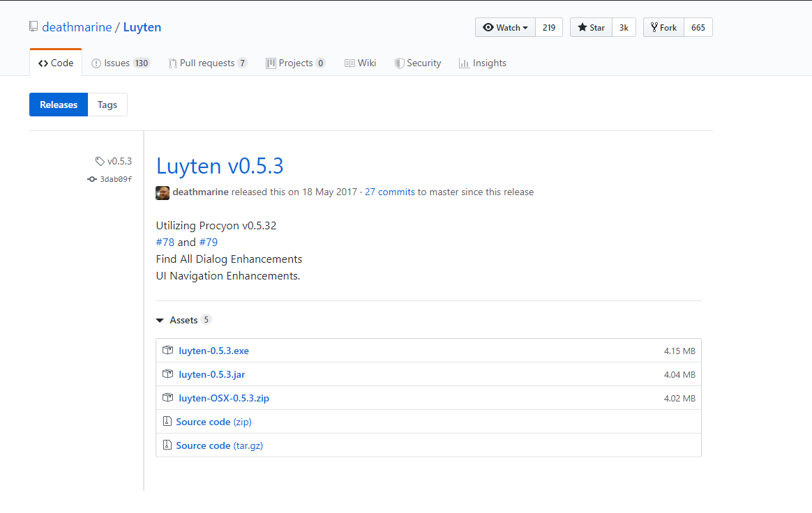Open the 3dab09f commit hash link

116,179
